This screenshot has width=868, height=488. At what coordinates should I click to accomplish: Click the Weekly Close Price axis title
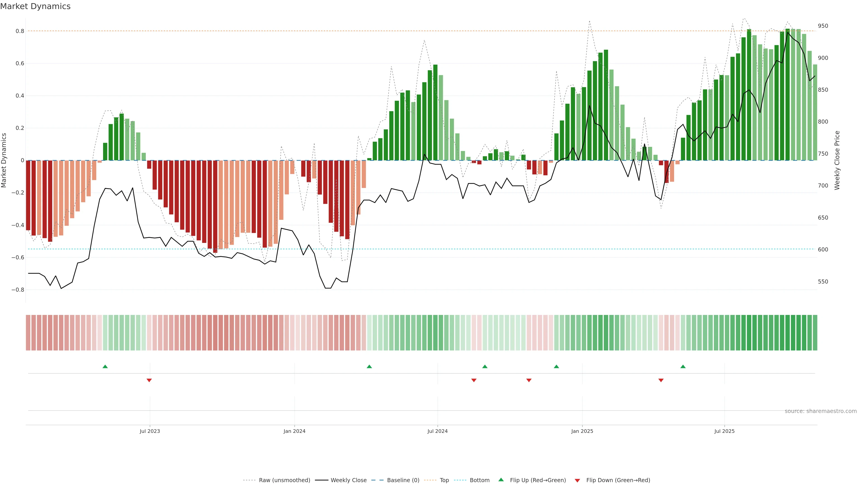tap(837, 160)
